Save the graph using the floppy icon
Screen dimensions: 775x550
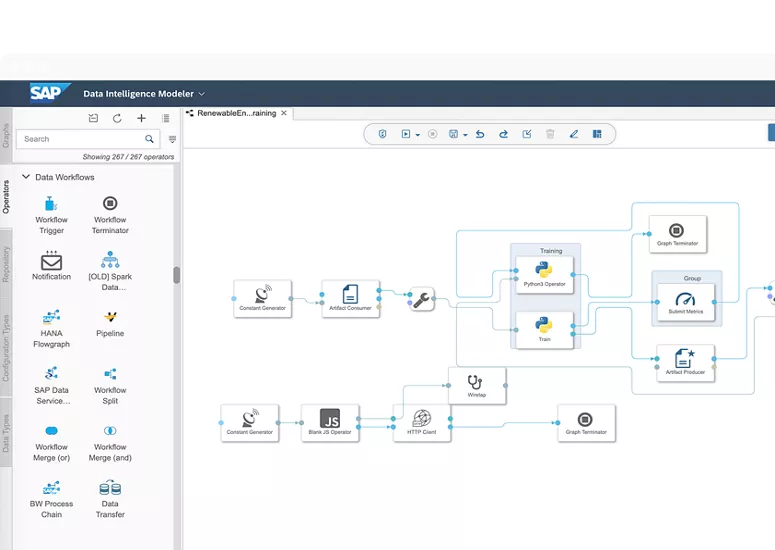pyautogui.click(x=453, y=134)
